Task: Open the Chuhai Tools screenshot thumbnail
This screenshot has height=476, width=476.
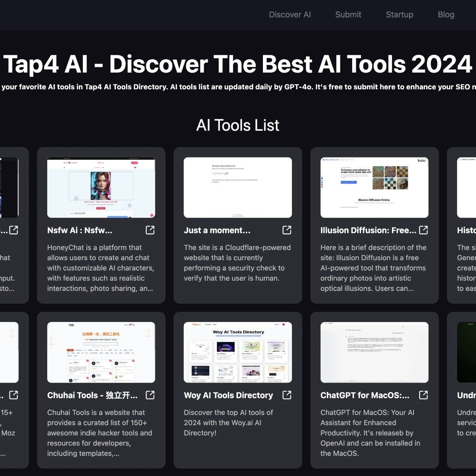Action: (x=101, y=352)
